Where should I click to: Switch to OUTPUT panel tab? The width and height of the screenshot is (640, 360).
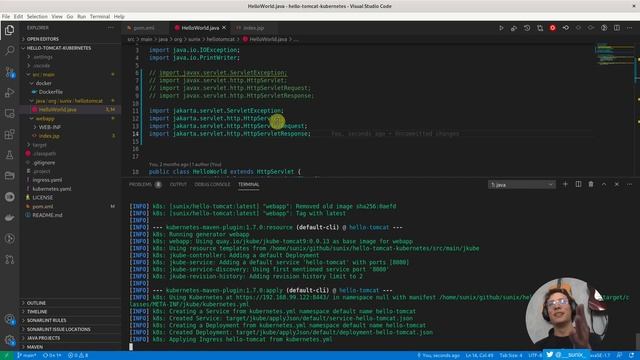click(x=178, y=184)
